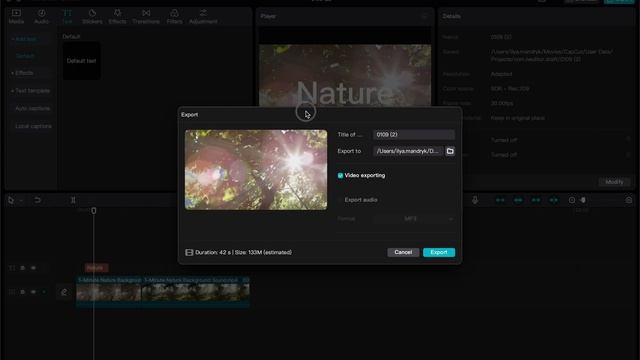
Task: Select Default under Add text
Action: (25, 56)
